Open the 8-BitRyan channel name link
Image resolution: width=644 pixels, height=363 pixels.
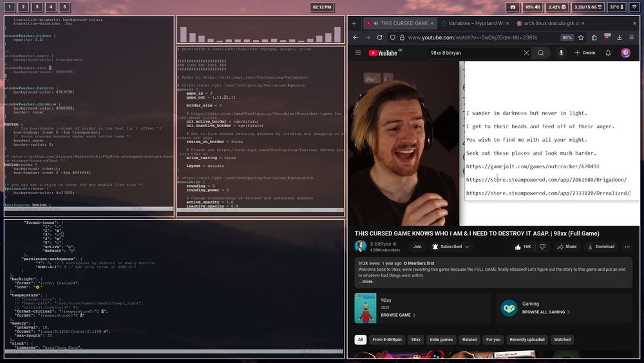381,244
